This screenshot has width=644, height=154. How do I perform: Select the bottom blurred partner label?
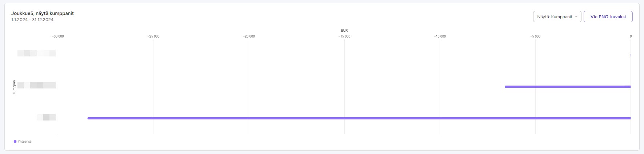pyautogui.click(x=46, y=117)
